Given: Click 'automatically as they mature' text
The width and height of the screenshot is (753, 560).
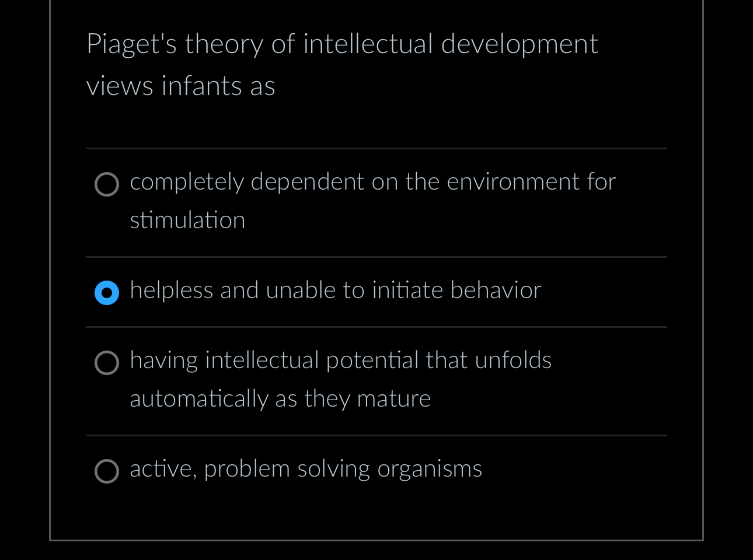Looking at the screenshot, I should [280, 399].
